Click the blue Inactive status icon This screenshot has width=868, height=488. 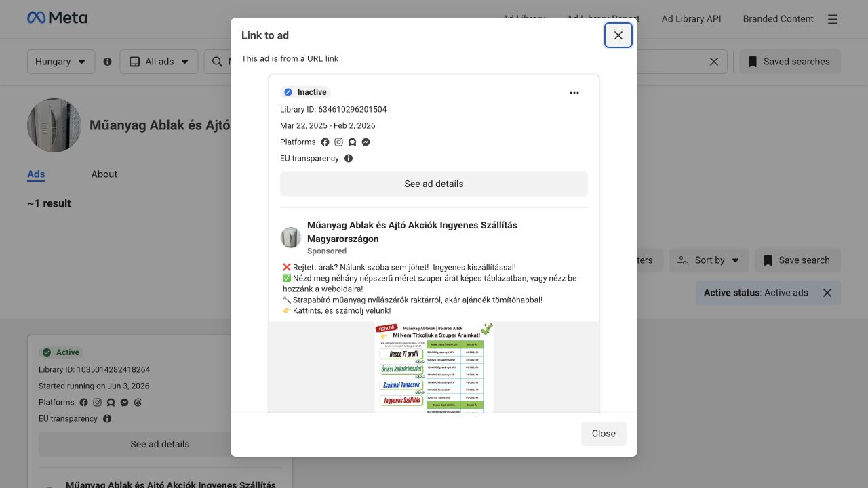click(x=288, y=92)
